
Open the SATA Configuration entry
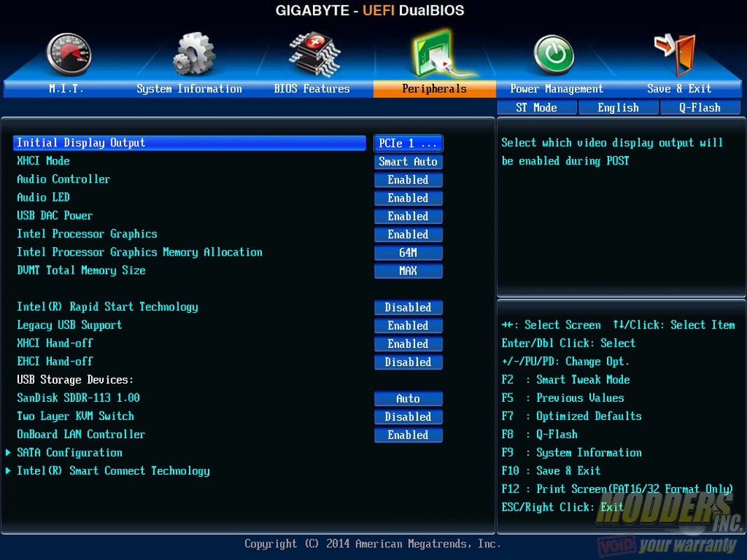click(x=69, y=452)
